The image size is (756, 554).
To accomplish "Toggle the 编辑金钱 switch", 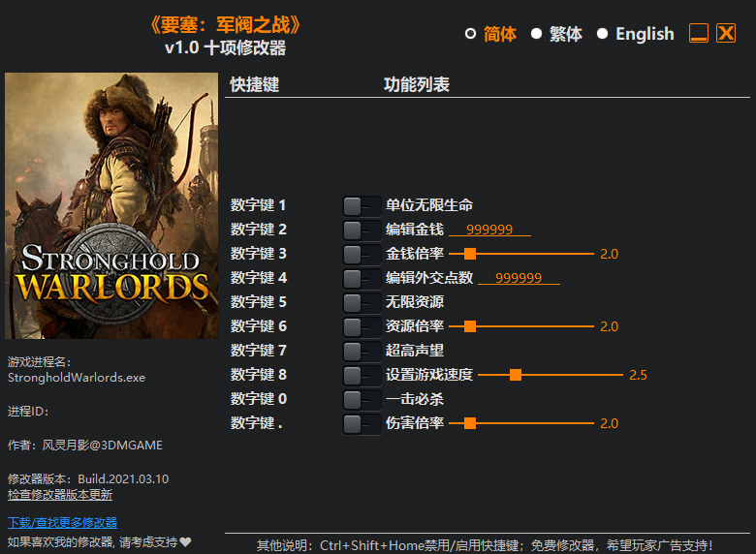I will tap(362, 231).
